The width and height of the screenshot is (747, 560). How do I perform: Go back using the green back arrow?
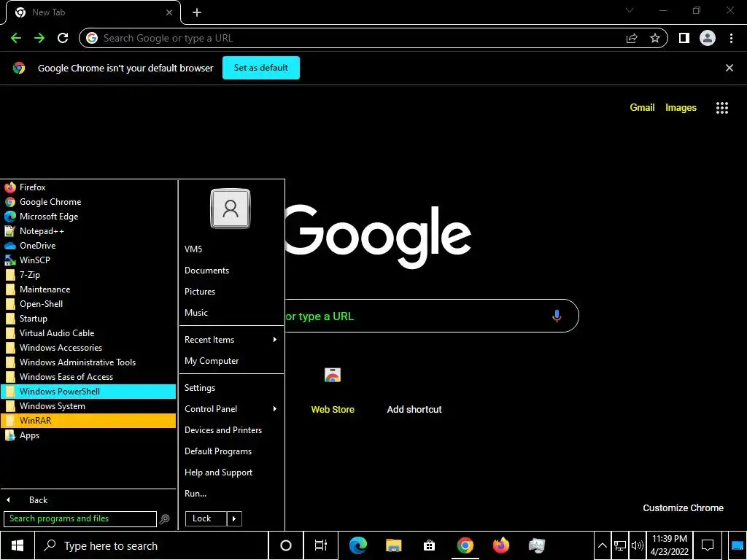[x=16, y=38]
